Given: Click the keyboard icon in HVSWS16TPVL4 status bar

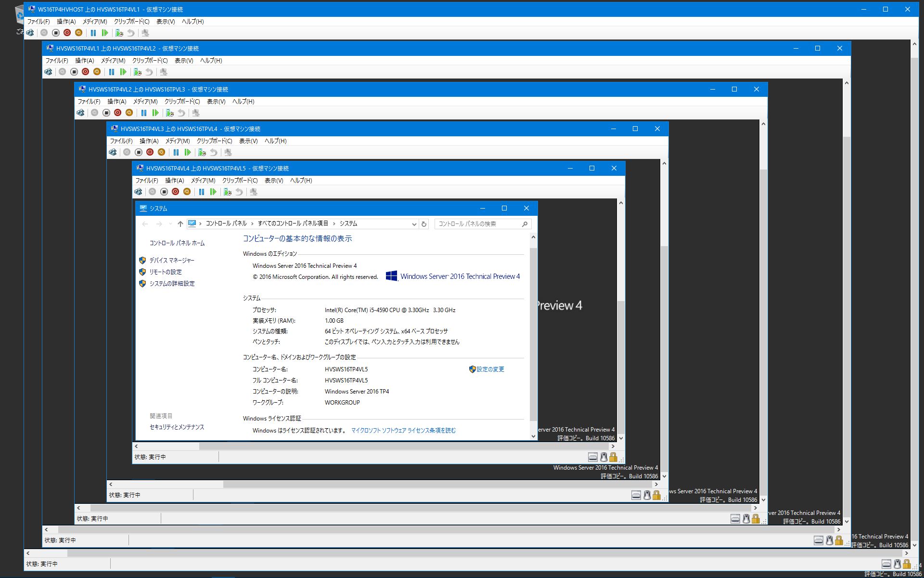Looking at the screenshot, I should click(x=636, y=495).
